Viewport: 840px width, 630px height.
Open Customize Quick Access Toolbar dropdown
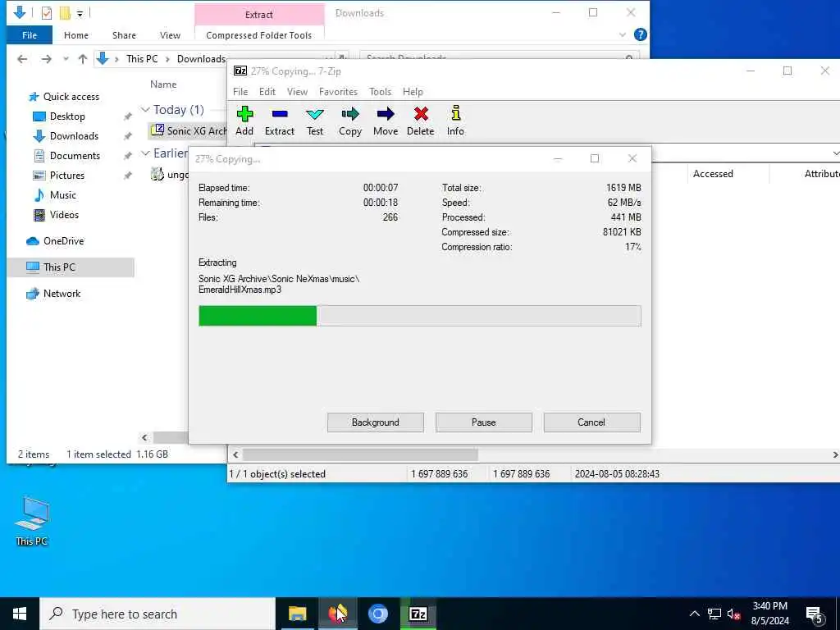[x=80, y=13]
